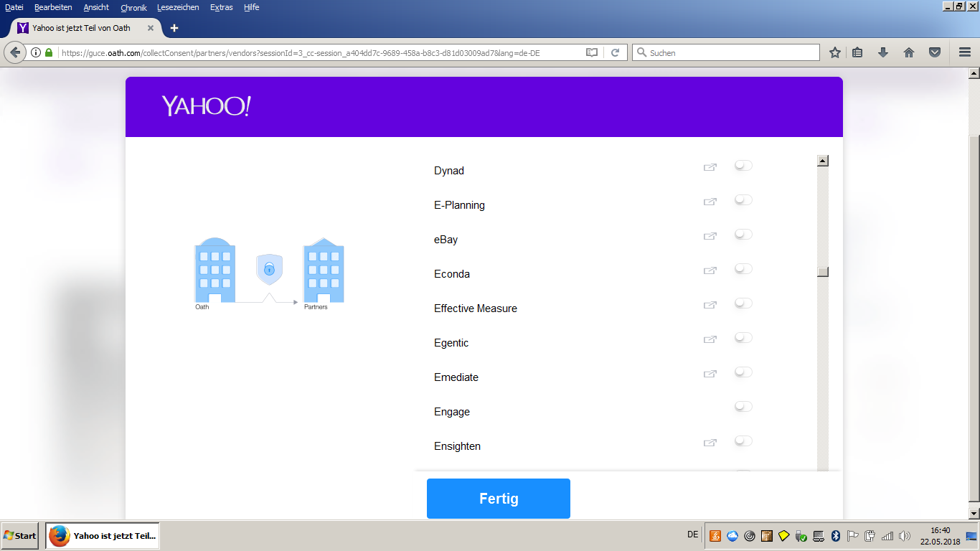This screenshot has height=551, width=980.
Task: Open the Java tray icon
Action: tap(715, 536)
